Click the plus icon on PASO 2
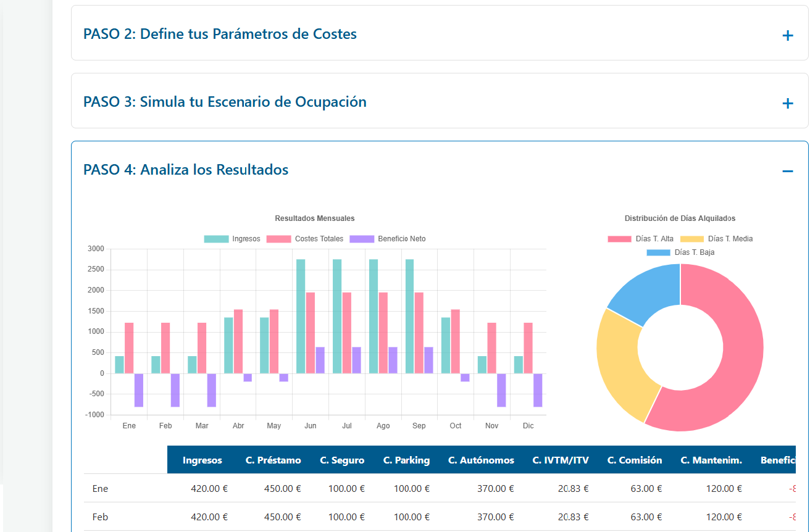 click(x=787, y=36)
